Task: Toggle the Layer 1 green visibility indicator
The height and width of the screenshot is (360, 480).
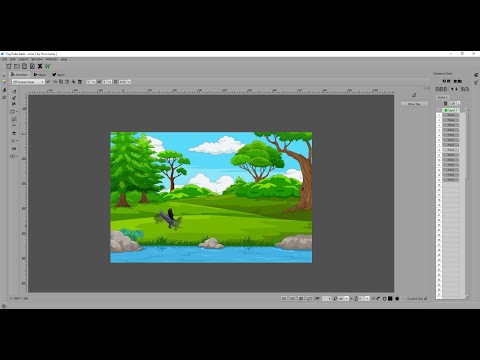Action: tap(446, 110)
